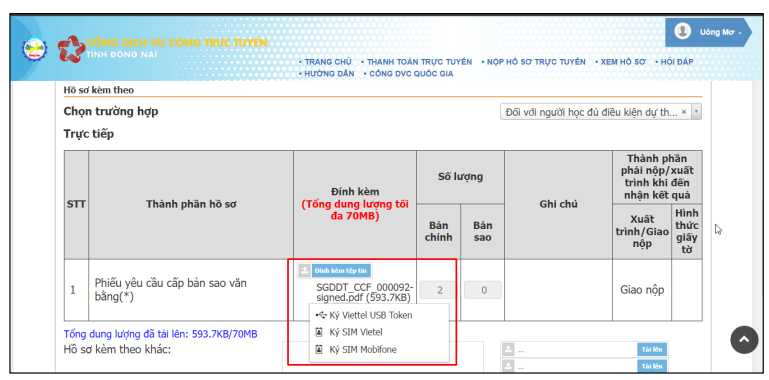Choose Ký SIM Mobifone signing option
769x380 pixels.
click(x=379, y=350)
